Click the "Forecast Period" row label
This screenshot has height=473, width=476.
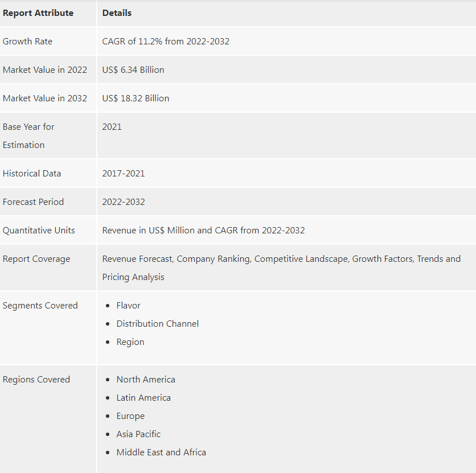tap(33, 201)
